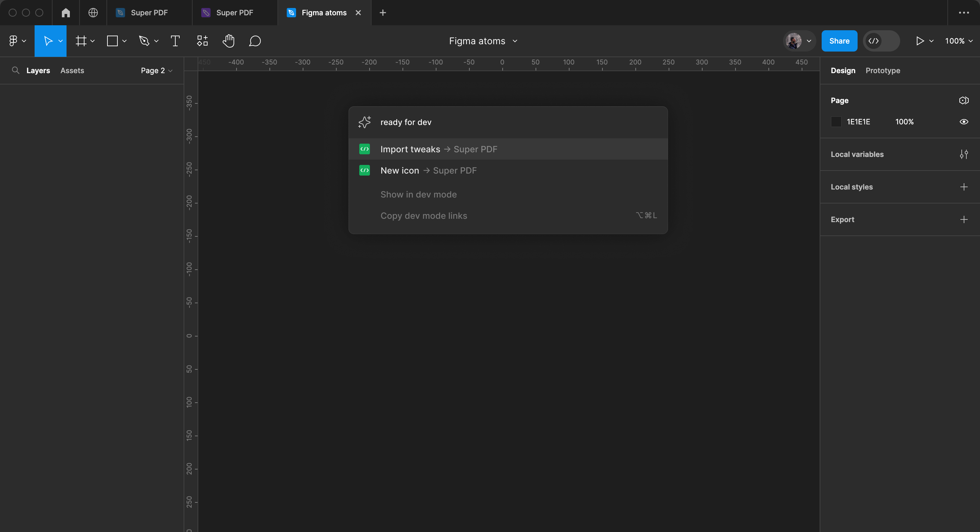Click the AI sparkle icon in quick actions
The image size is (980, 532).
click(x=365, y=122)
